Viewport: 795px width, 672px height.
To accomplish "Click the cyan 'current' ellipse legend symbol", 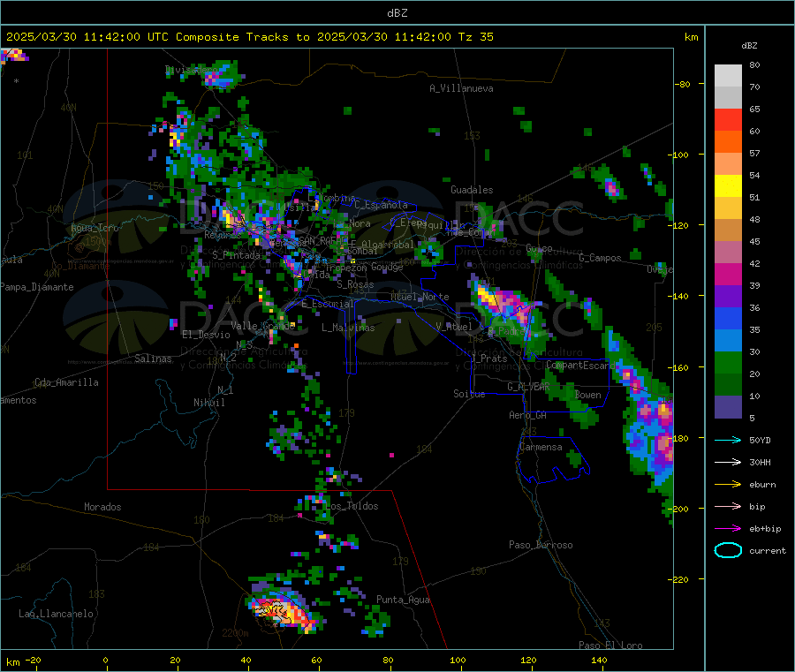I will point(728,550).
